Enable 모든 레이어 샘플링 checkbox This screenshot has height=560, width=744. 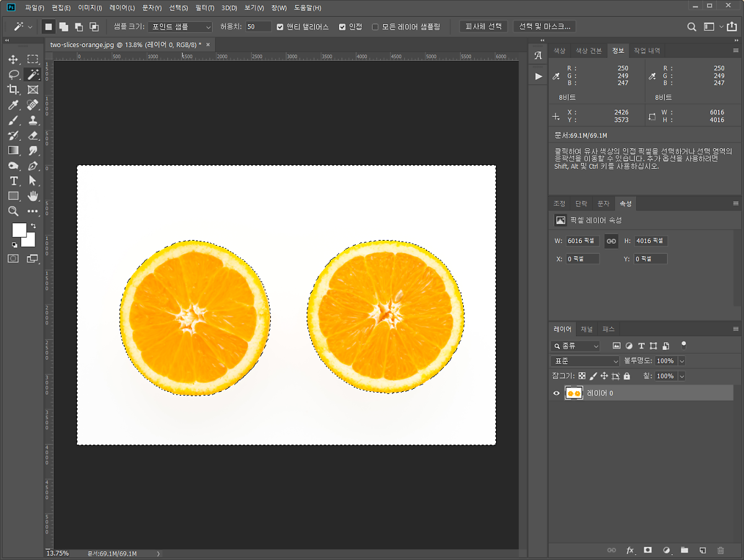coord(375,27)
